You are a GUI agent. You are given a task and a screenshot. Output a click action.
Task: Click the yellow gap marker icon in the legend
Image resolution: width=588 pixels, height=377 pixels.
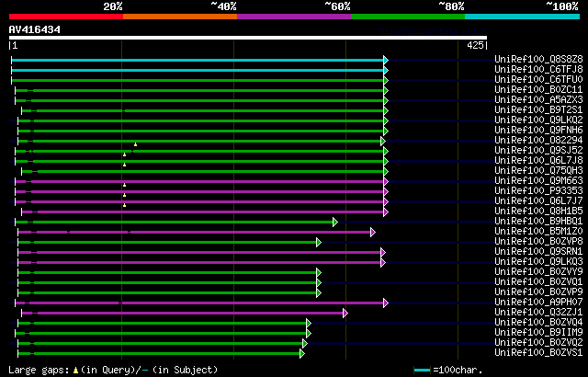75,371
